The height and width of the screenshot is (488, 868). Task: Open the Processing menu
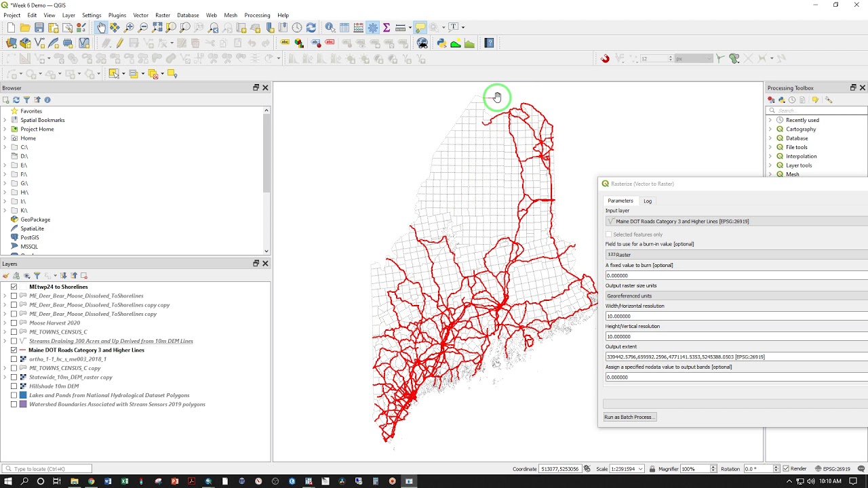(x=257, y=15)
